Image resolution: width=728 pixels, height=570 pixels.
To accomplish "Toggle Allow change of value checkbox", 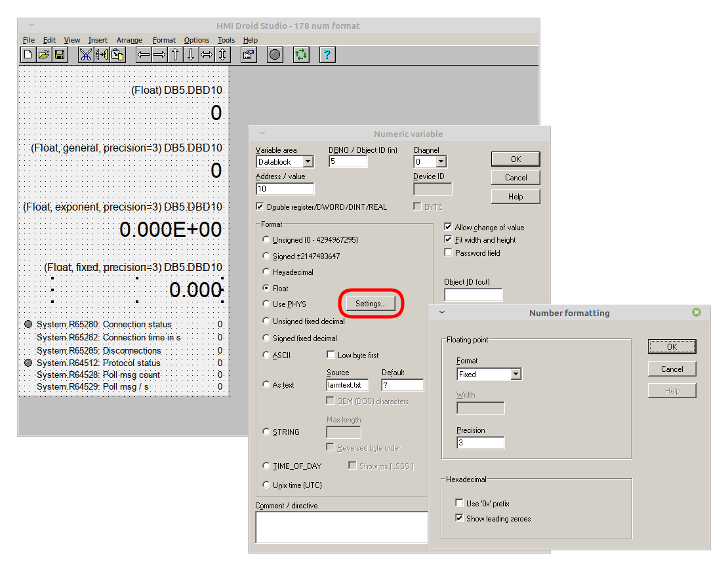I will coord(448,226).
